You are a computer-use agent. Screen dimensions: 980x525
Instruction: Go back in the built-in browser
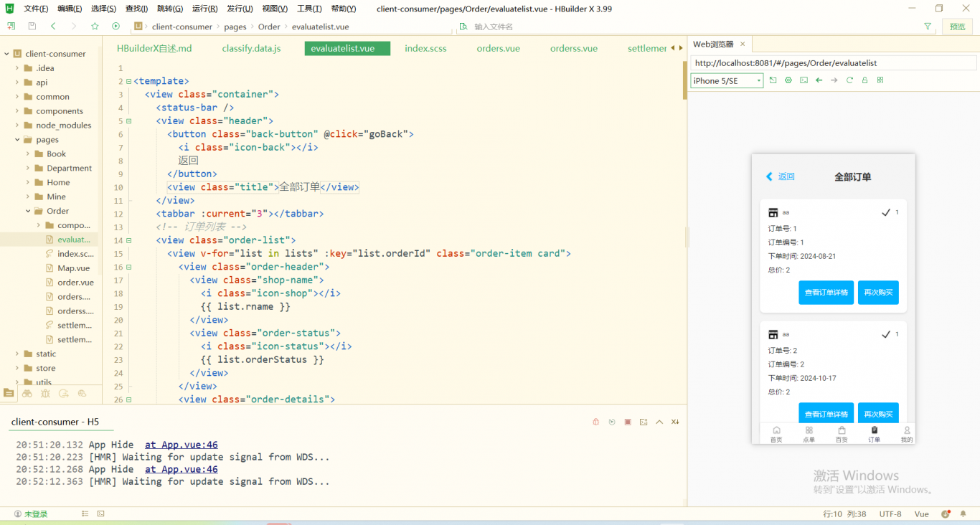(x=819, y=80)
